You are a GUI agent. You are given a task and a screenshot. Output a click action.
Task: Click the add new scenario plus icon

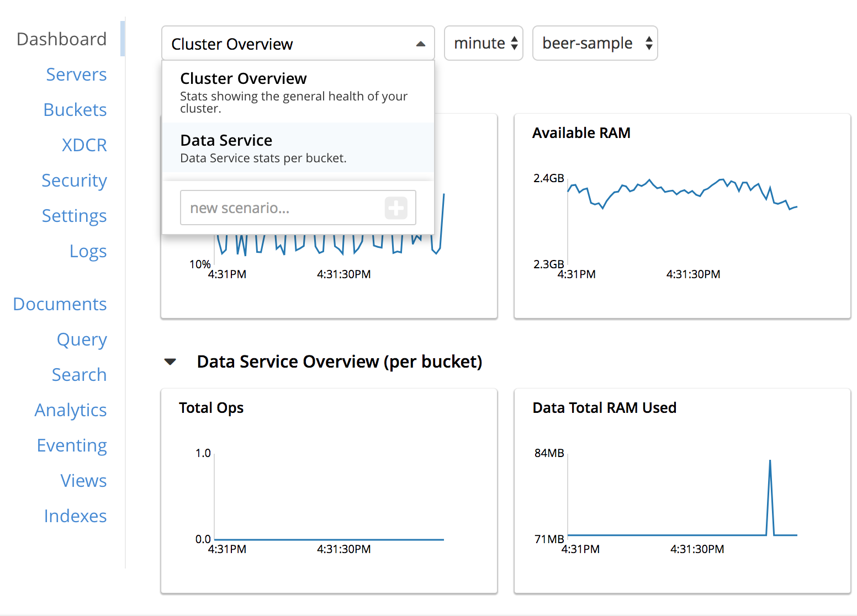(x=395, y=208)
